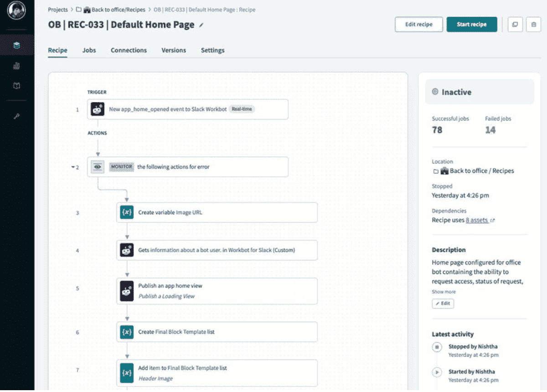547x392 pixels.
Task: Click the failed jobs count 14
Action: click(490, 130)
